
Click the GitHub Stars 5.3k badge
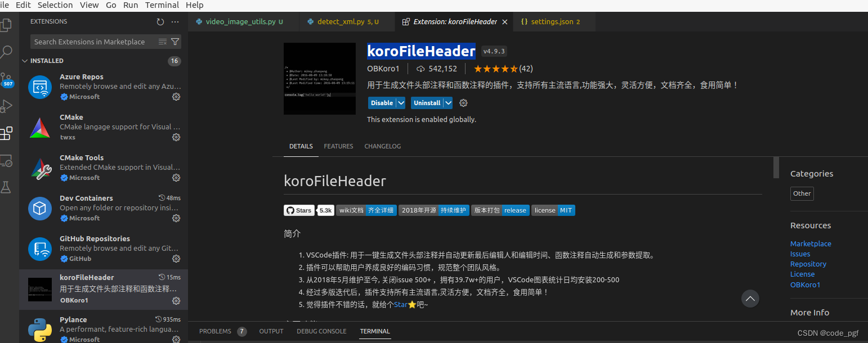(x=308, y=210)
